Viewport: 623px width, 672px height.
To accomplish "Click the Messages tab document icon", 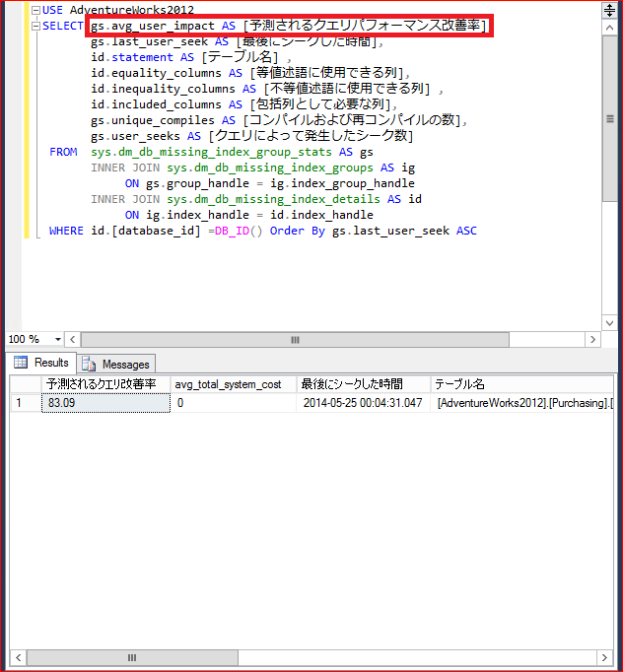I will coord(89,365).
